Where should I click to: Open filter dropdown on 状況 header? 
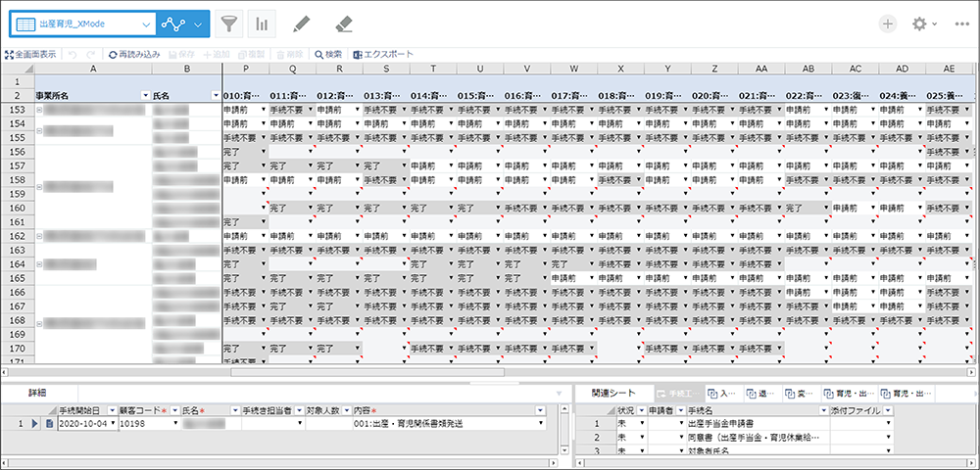tap(641, 410)
